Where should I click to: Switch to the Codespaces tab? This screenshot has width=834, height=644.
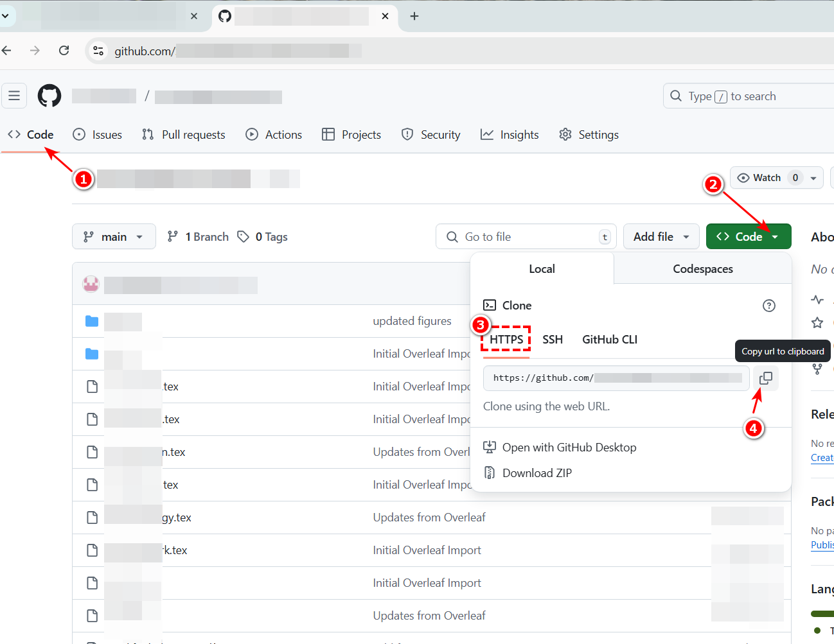point(702,268)
